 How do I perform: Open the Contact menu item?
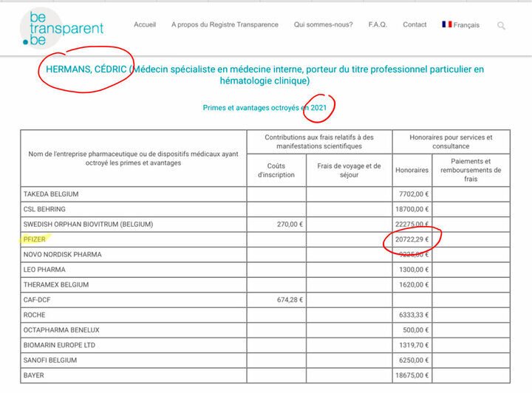pyautogui.click(x=415, y=25)
